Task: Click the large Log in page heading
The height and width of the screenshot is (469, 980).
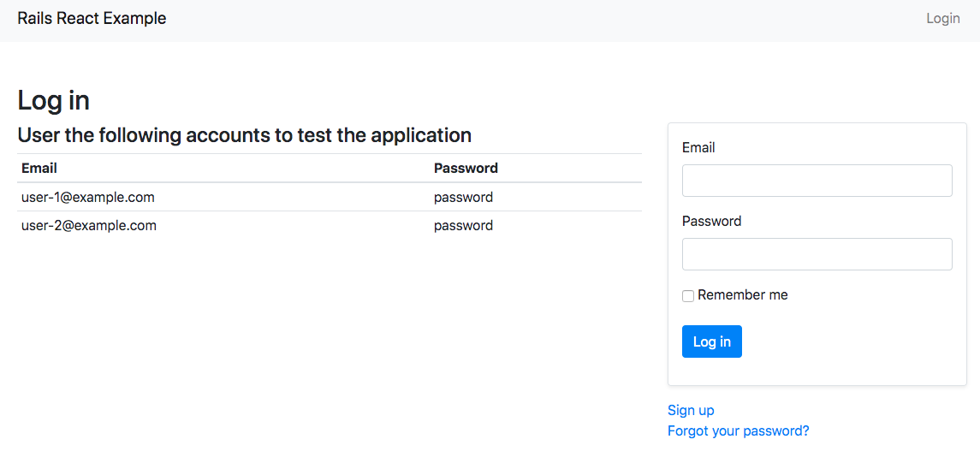Action: [x=54, y=100]
